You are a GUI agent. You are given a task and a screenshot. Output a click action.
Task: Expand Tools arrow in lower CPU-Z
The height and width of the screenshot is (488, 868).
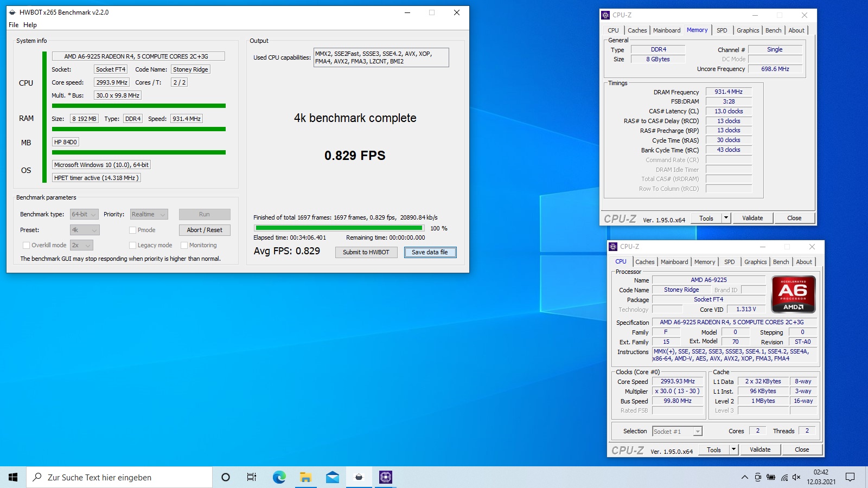click(733, 450)
